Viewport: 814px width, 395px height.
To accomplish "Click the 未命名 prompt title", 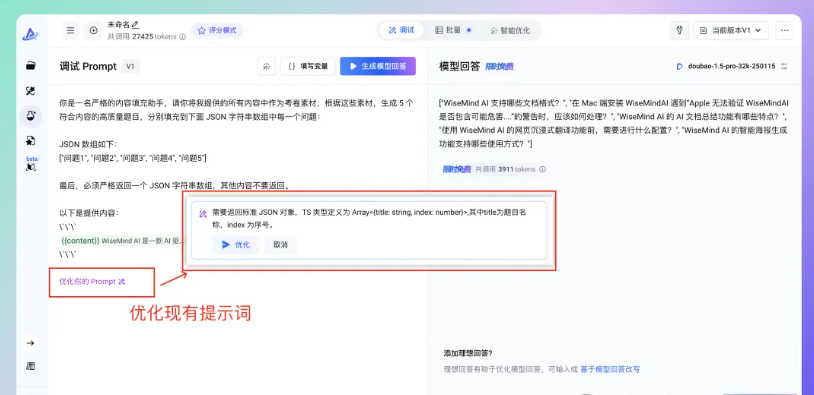I will tap(119, 24).
